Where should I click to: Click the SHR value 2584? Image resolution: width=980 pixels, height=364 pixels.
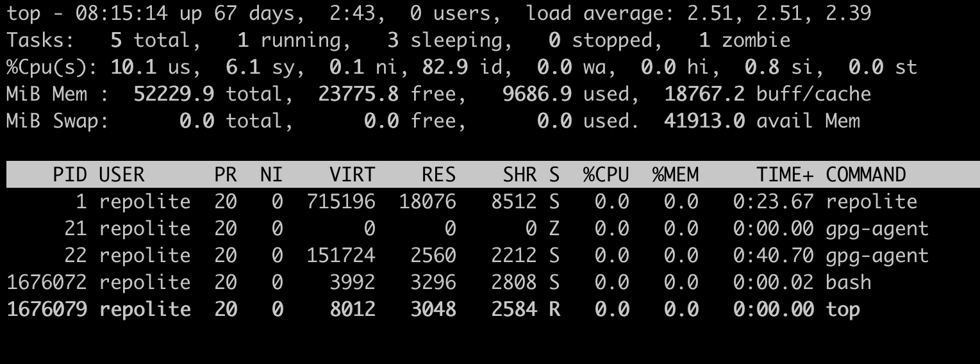513,310
